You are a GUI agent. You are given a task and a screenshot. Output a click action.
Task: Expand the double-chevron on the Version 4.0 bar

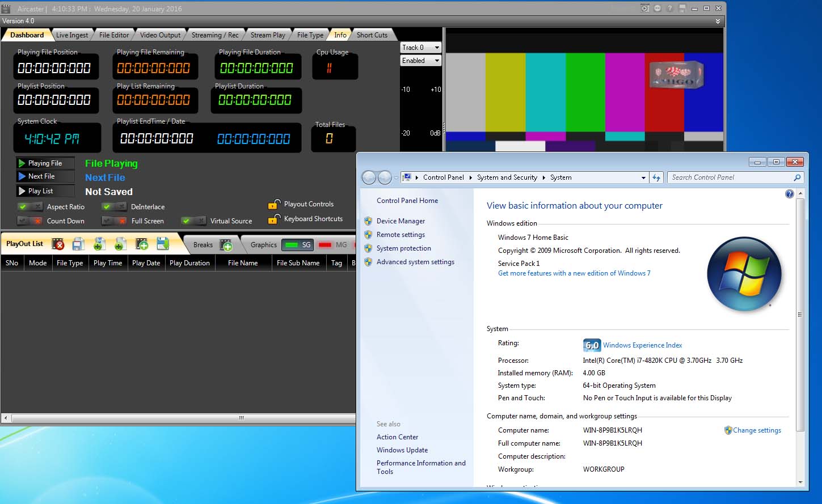(718, 21)
